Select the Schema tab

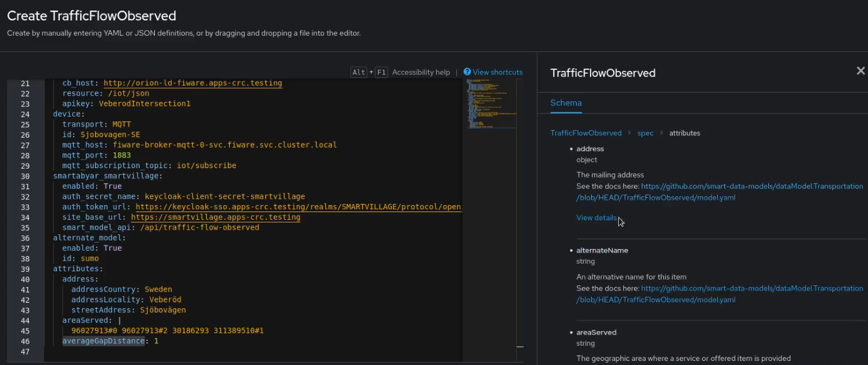(566, 103)
